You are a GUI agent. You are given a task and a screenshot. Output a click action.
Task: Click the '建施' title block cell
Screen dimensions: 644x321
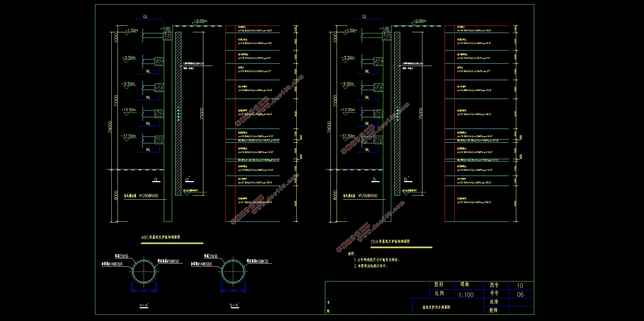click(465, 285)
